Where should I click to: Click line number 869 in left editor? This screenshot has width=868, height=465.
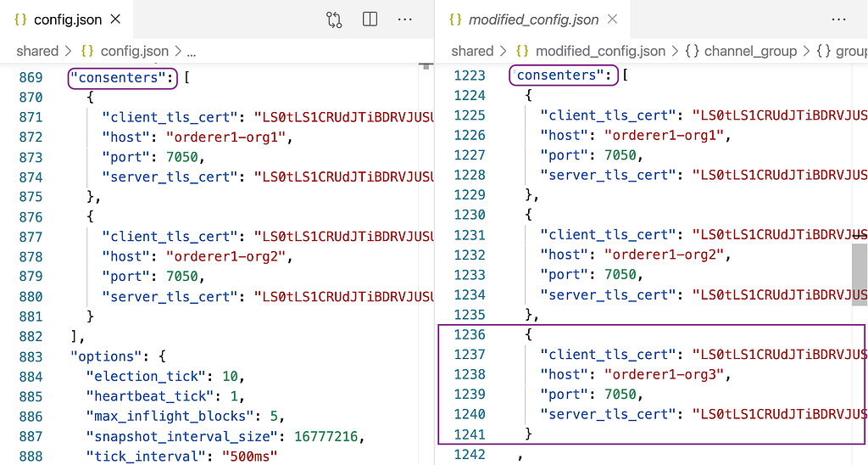pyautogui.click(x=31, y=77)
